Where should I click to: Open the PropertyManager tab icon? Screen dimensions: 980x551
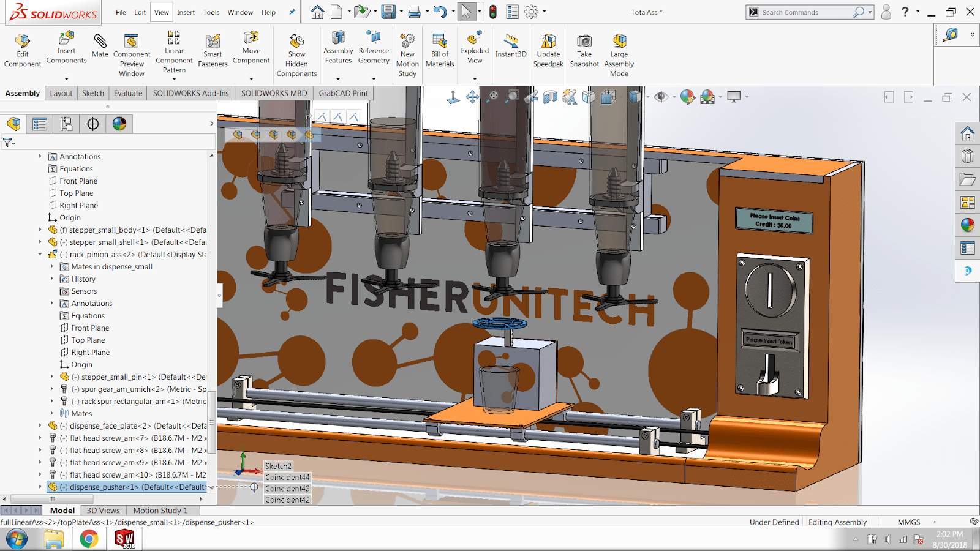point(40,124)
